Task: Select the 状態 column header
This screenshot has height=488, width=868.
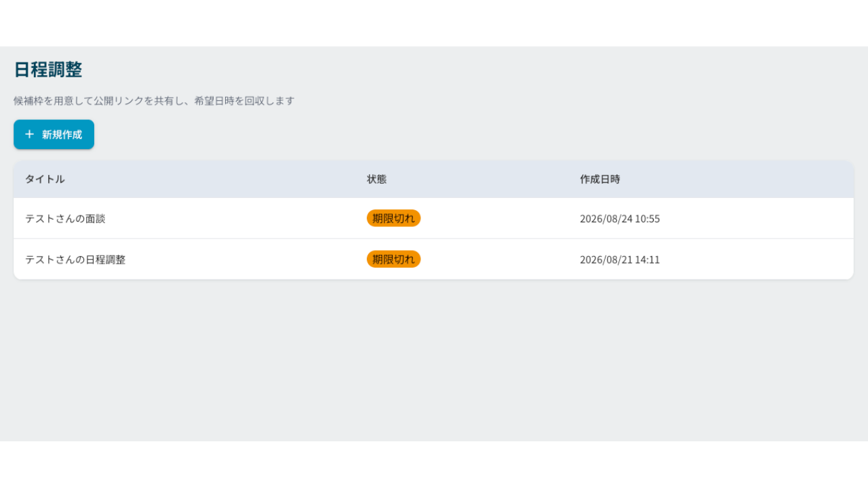Action: 376,179
